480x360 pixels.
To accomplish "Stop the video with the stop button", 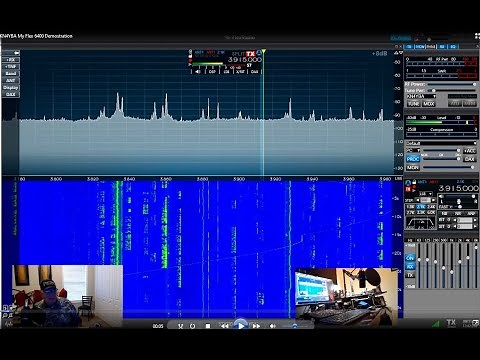I will [x=208, y=326].
